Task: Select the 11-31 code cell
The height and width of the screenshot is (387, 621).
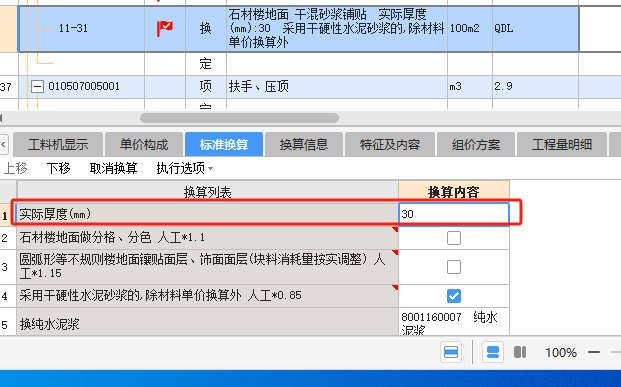Action: click(82, 29)
